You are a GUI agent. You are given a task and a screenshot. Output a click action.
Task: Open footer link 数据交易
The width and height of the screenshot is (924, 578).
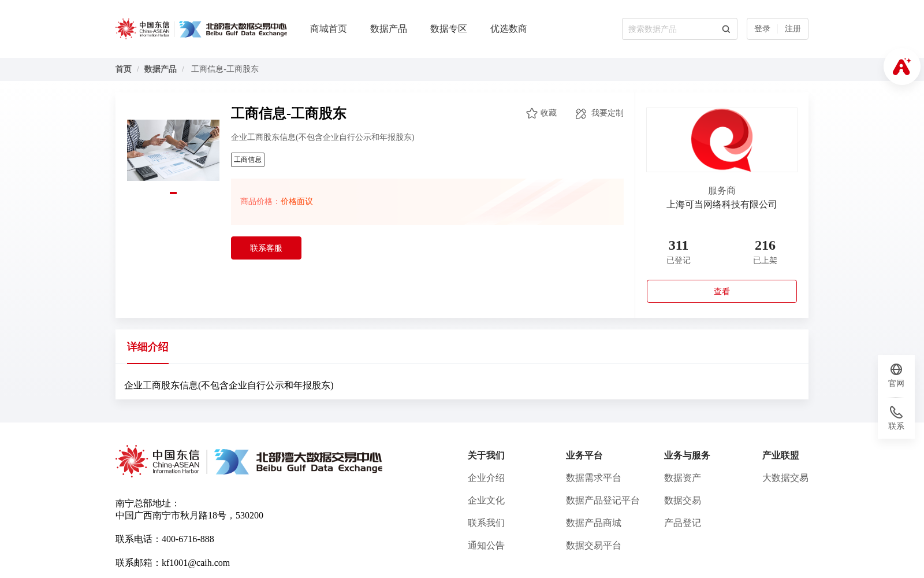(x=683, y=501)
